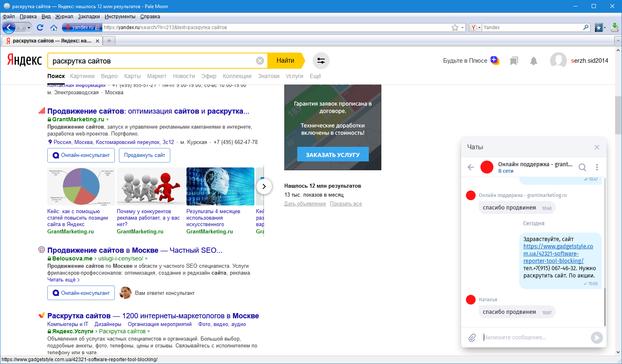Open Yandex collections bookmark icon
This screenshot has height=364, width=622.
click(514, 61)
